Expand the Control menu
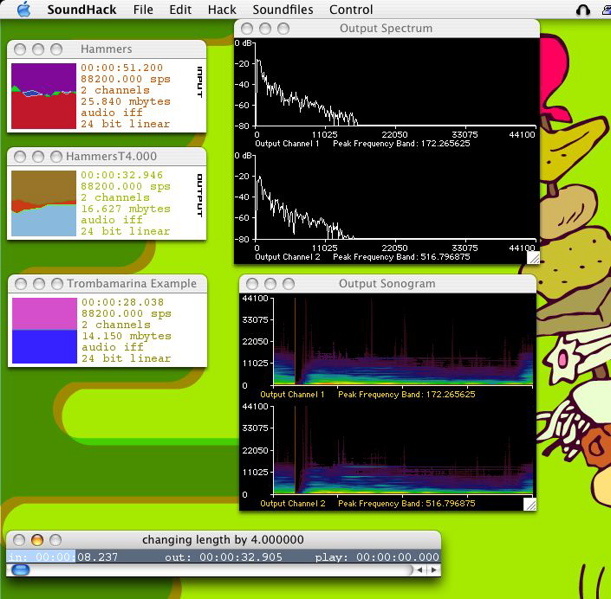 351,10
